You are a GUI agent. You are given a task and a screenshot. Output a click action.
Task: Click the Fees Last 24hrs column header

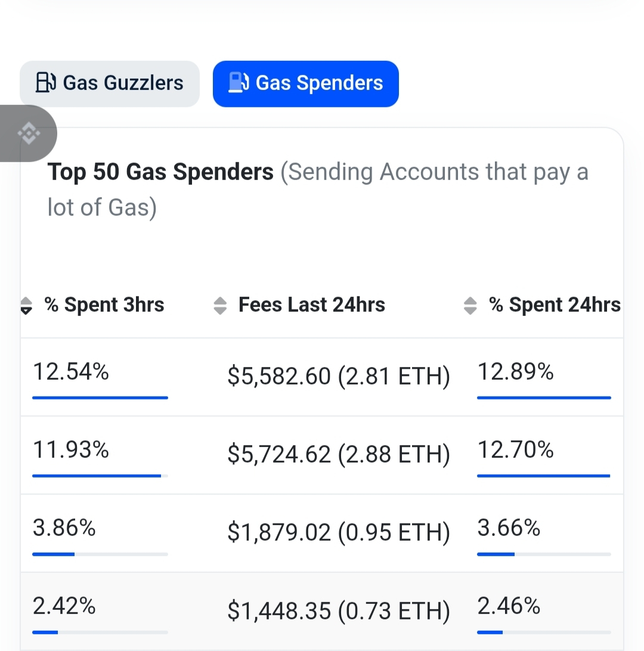tap(311, 305)
